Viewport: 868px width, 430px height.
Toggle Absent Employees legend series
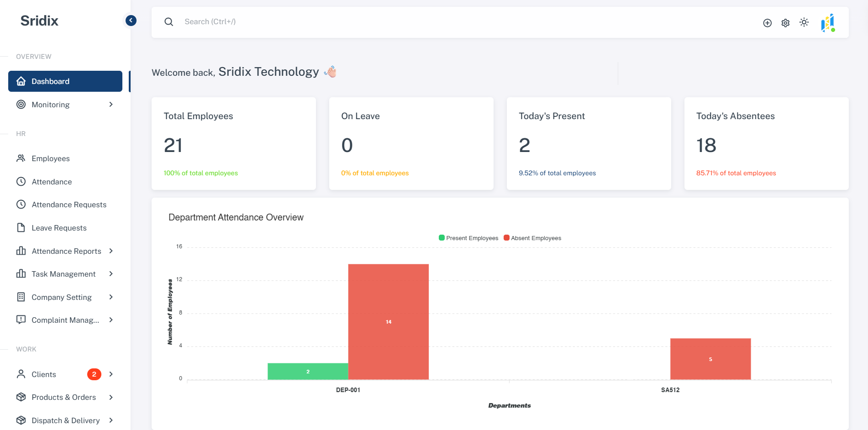tap(532, 238)
